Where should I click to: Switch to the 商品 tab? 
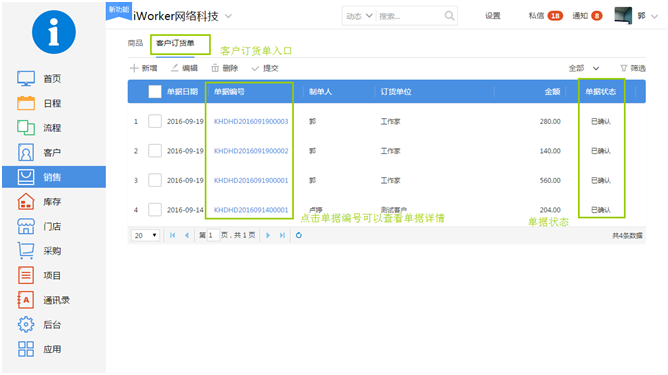(x=135, y=43)
